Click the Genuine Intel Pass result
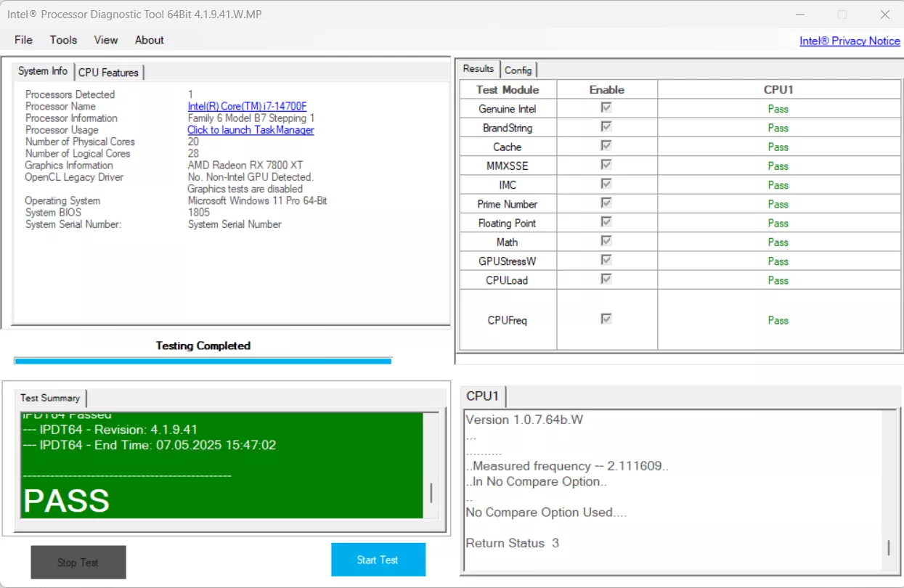Viewport: 904px width, 588px height. coord(778,109)
